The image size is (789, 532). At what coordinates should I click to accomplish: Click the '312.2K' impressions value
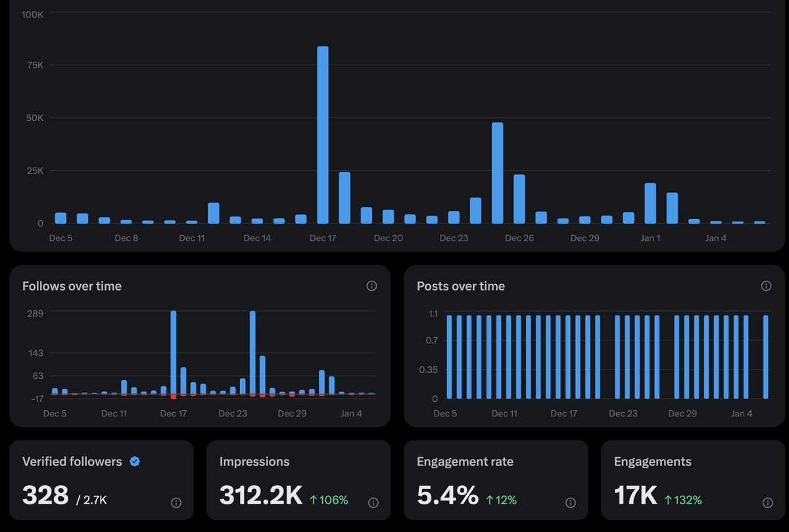click(x=261, y=495)
